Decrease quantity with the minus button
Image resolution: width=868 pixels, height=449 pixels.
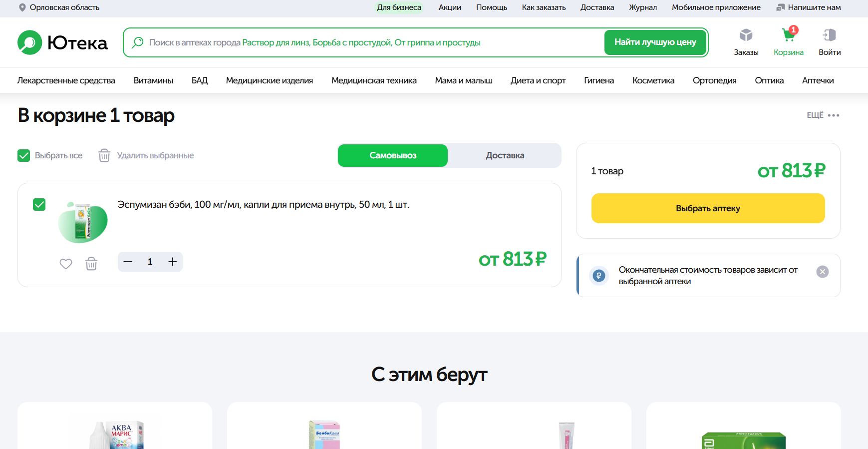(128, 262)
